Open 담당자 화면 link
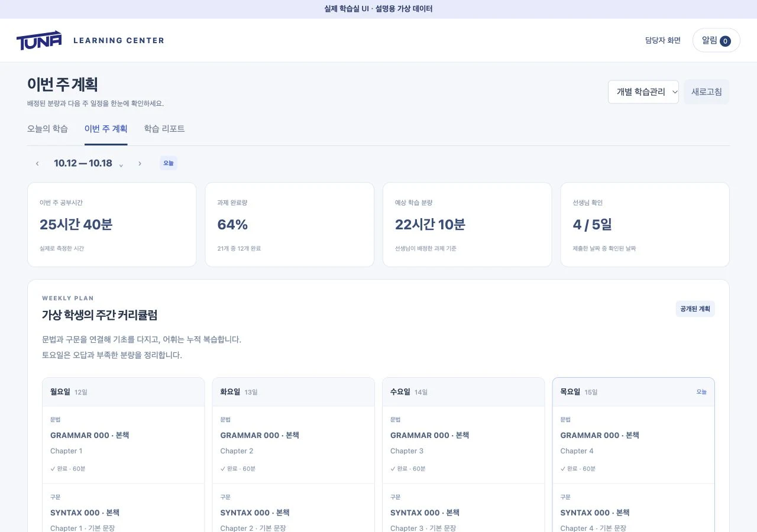757x532 pixels. 663,40
